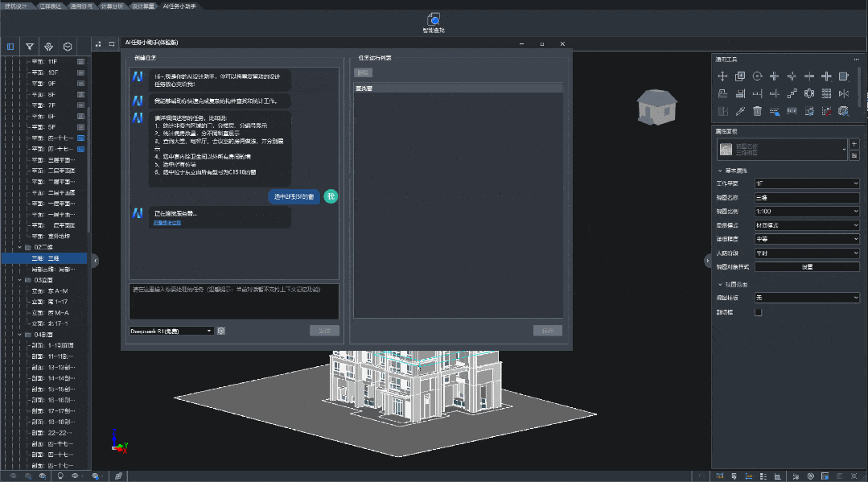This screenshot has height=482, width=868.
Task: Collapse the right panel with the arrow handle
Action: point(707,261)
